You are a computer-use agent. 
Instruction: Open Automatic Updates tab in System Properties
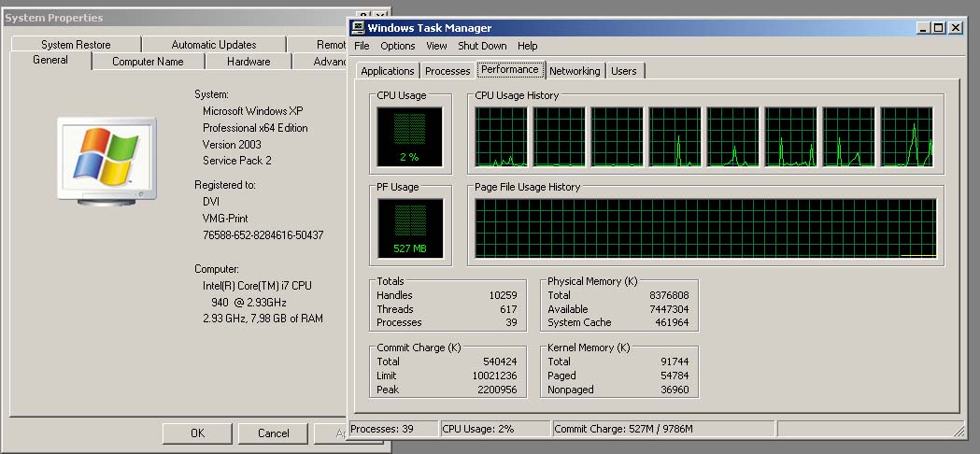(x=214, y=45)
